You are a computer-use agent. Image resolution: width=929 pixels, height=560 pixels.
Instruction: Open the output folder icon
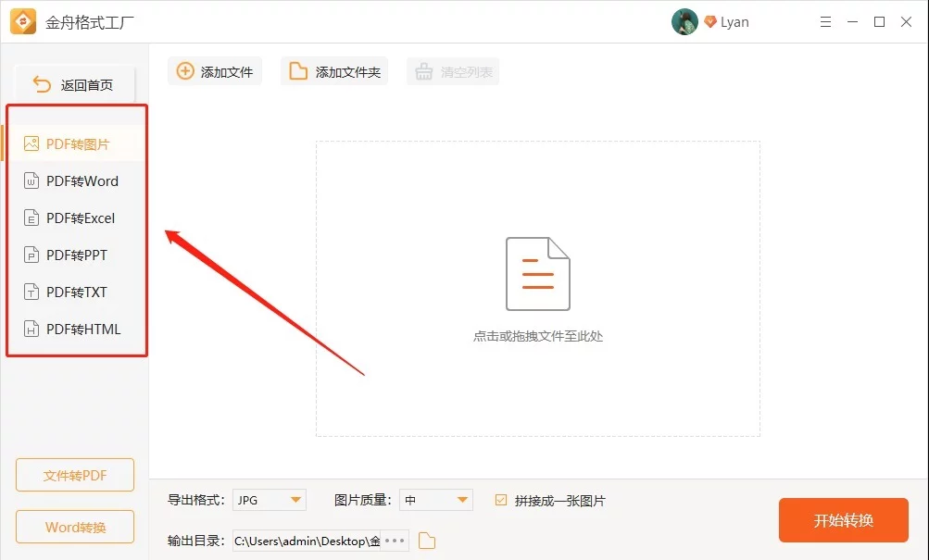tap(427, 541)
